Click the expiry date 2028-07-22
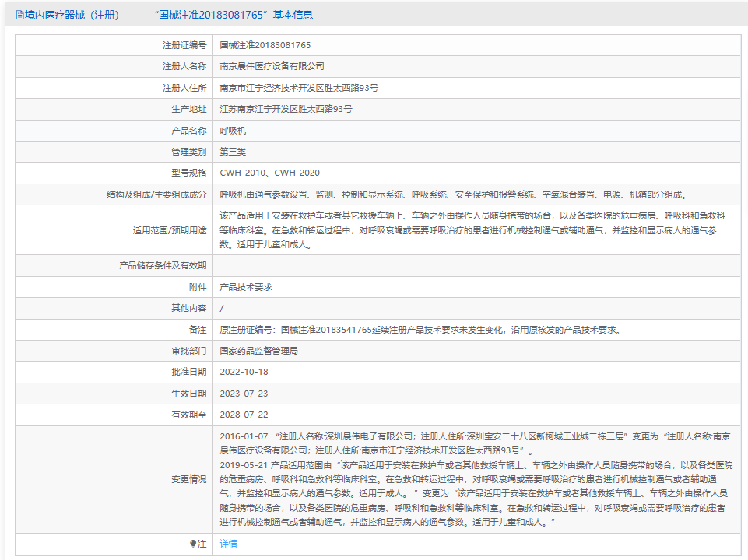748x560 pixels. pos(244,415)
